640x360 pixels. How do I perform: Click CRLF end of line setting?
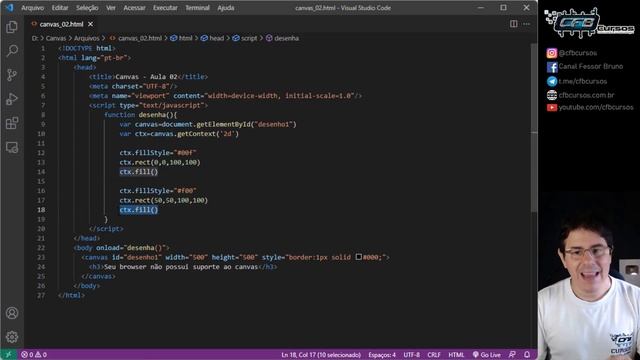click(x=434, y=355)
